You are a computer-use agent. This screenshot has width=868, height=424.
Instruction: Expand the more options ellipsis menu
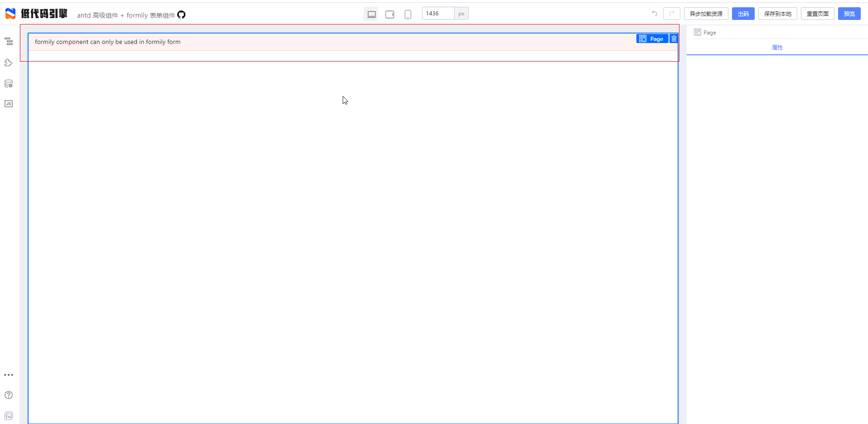8,375
